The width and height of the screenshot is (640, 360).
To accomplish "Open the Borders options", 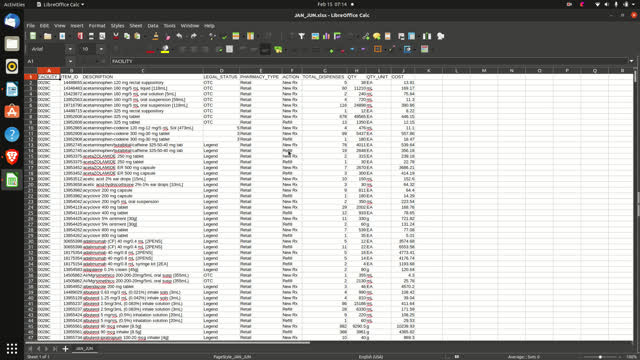I will [378, 49].
